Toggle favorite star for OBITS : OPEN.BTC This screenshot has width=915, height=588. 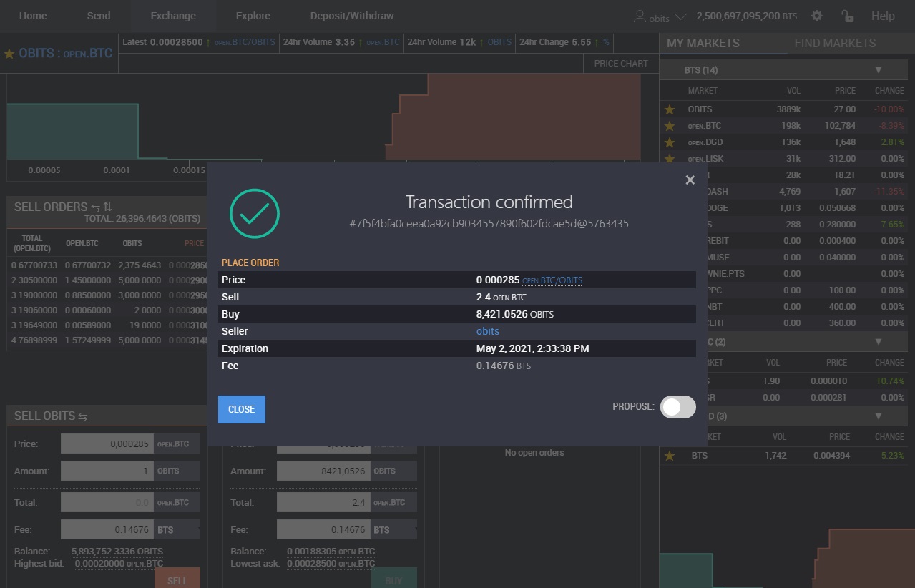pos(9,54)
